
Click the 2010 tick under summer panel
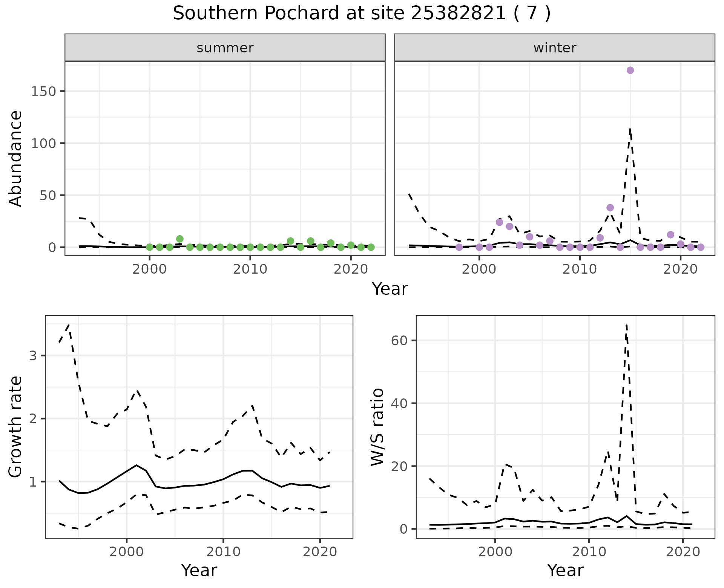coord(250,269)
